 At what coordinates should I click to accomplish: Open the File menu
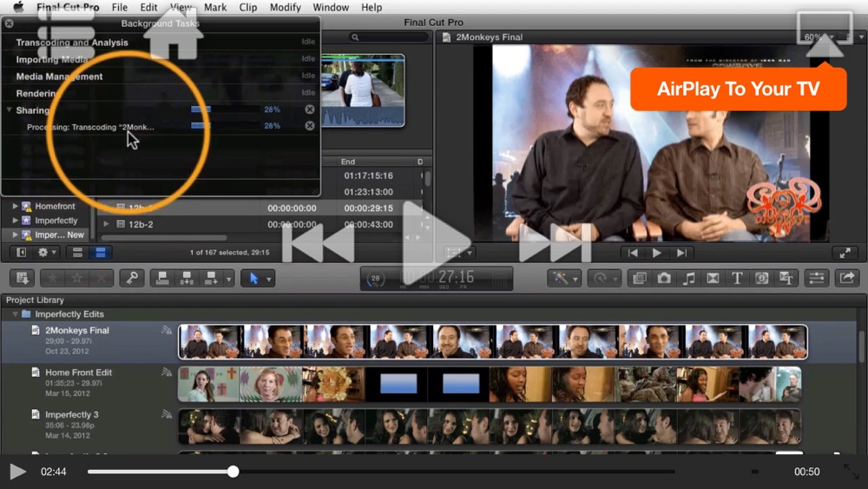click(120, 7)
